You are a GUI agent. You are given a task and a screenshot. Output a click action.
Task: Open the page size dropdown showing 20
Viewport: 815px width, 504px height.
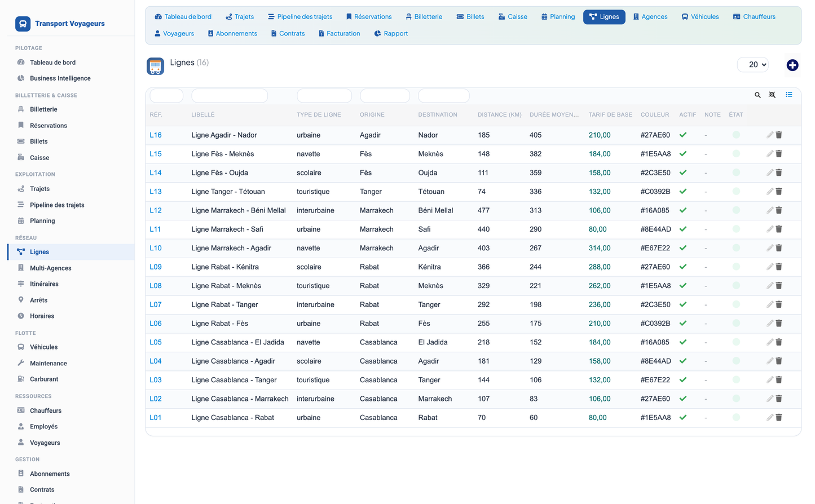[x=753, y=65]
